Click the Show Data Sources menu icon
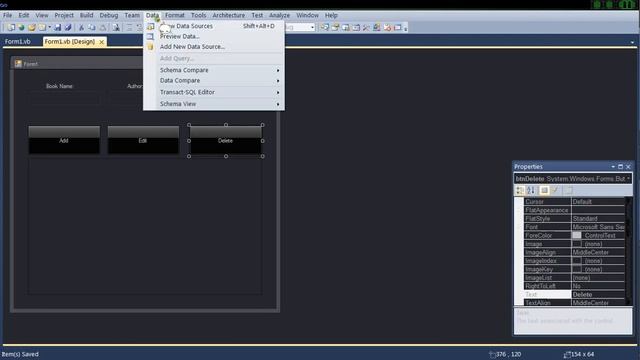This screenshot has width=640, height=360. [151, 26]
